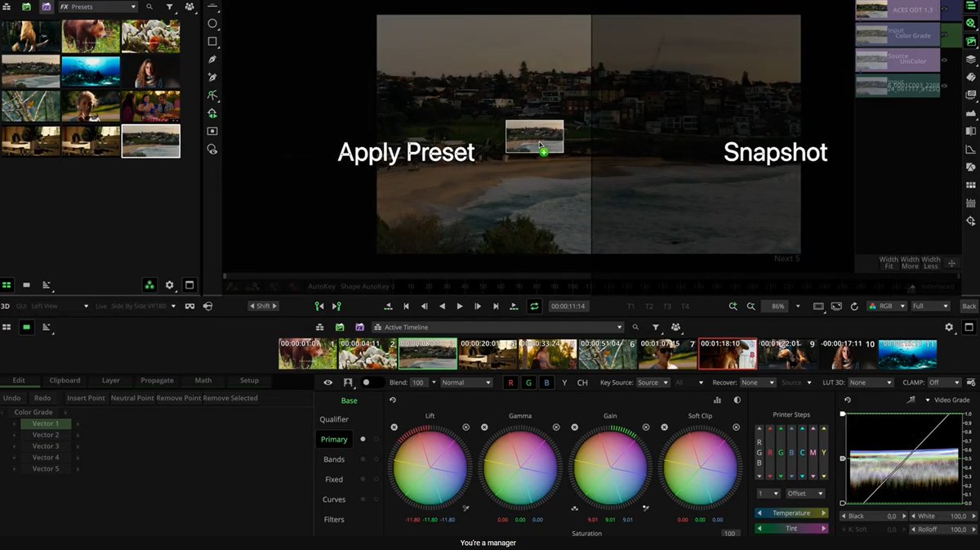
Task: Click the users group icon in presets browser
Action: pyautogui.click(x=189, y=7)
